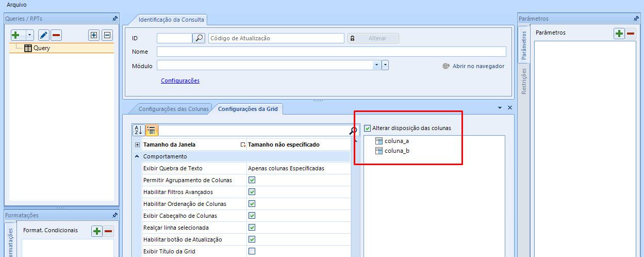Add a parameter with green plus

coord(619,34)
